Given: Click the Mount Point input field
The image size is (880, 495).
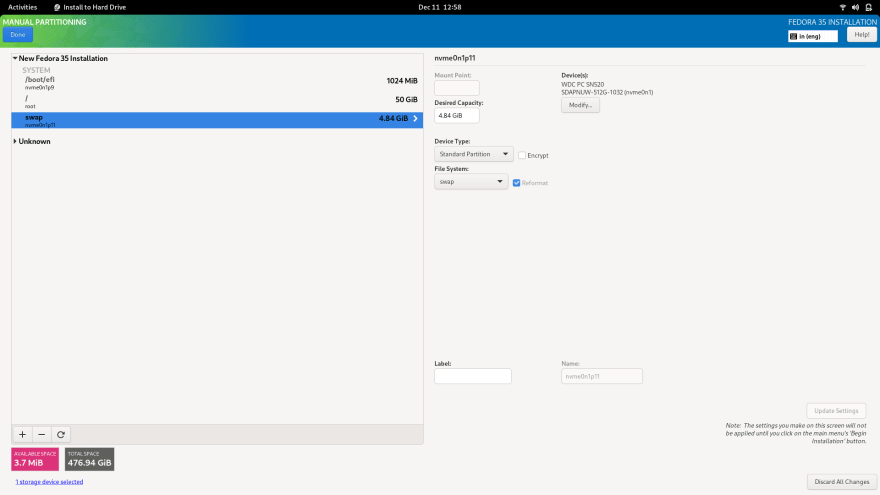Looking at the screenshot, I should tap(457, 88).
